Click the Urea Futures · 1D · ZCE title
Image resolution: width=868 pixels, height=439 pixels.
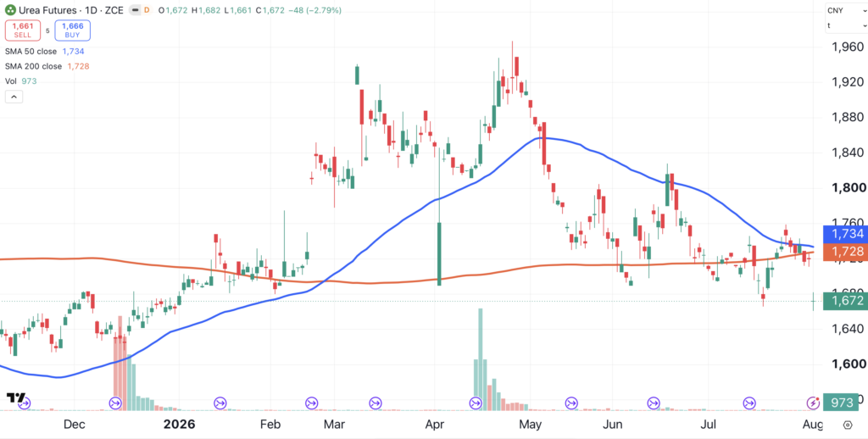coord(72,10)
